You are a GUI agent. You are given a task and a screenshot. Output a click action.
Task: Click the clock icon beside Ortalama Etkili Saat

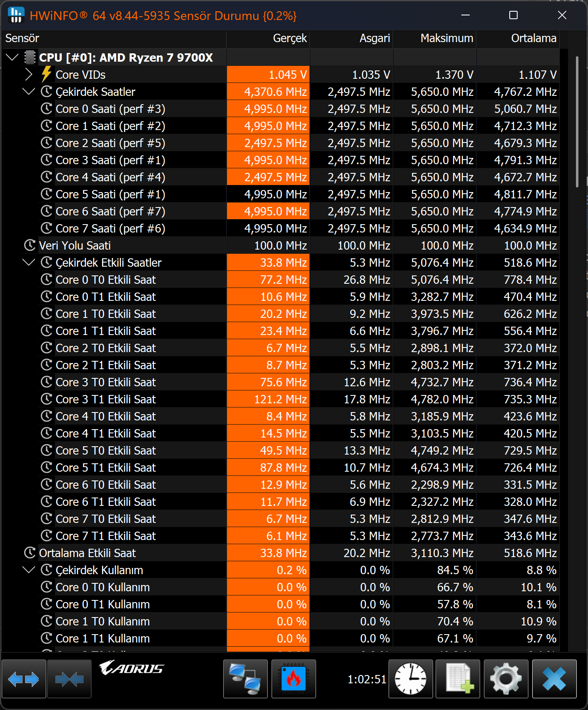(30, 553)
